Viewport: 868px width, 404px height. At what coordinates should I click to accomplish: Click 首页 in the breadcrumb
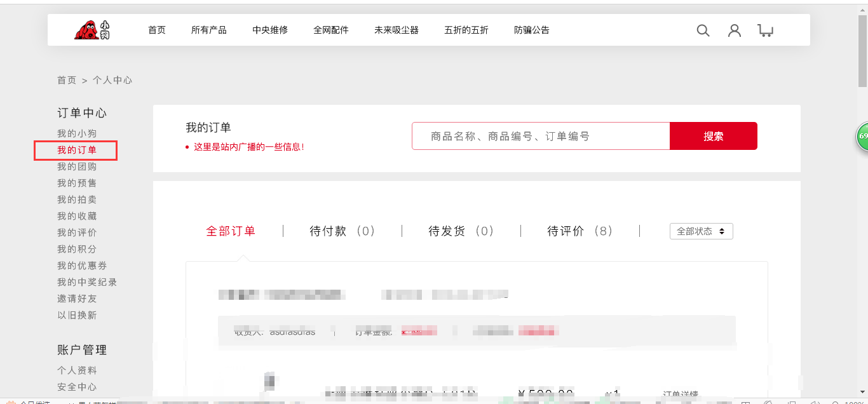(x=67, y=80)
